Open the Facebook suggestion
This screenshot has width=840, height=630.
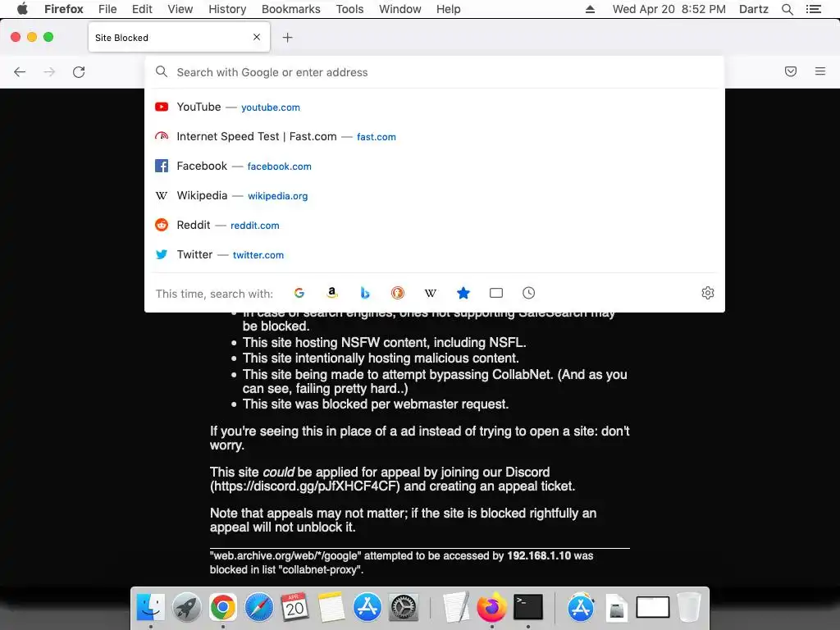(x=435, y=166)
